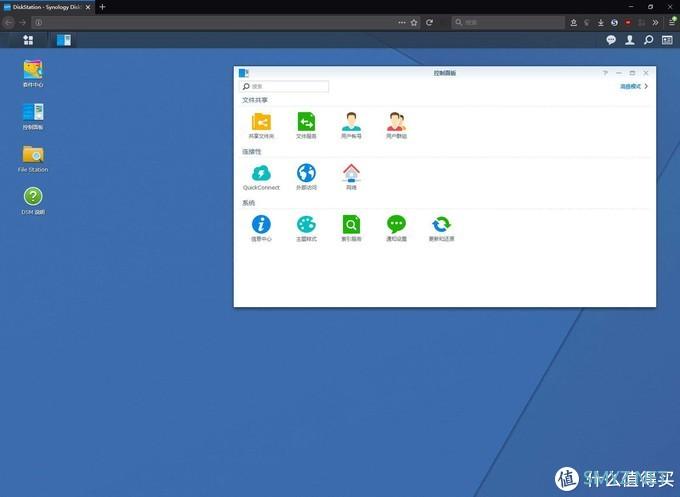Expand browser toolbar overflow chevrons
Image resolution: width=680 pixels, height=497 pixels.
pos(655,22)
